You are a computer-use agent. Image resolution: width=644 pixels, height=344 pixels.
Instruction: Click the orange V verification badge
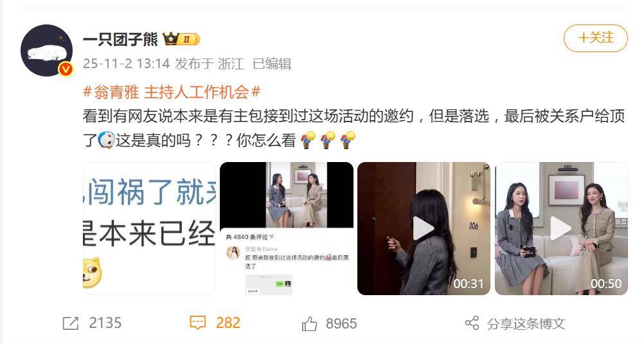point(66,69)
